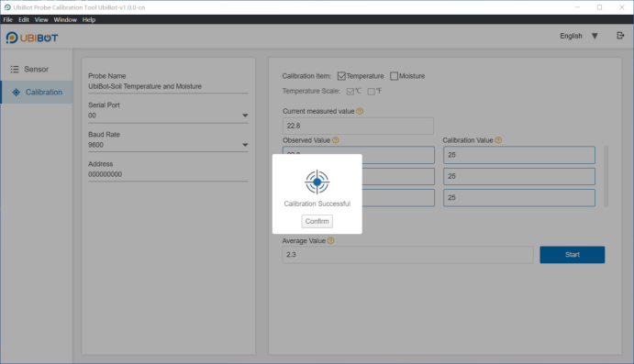Click the English language label

pyautogui.click(x=571, y=36)
